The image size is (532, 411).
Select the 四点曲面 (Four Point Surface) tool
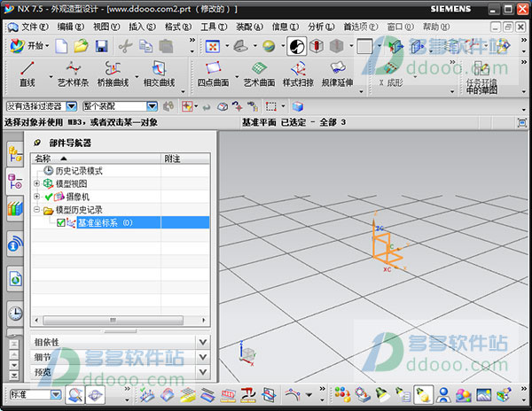213,74
